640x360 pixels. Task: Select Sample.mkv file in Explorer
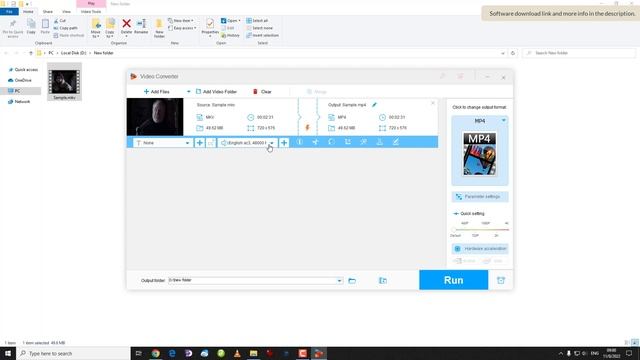(64, 82)
